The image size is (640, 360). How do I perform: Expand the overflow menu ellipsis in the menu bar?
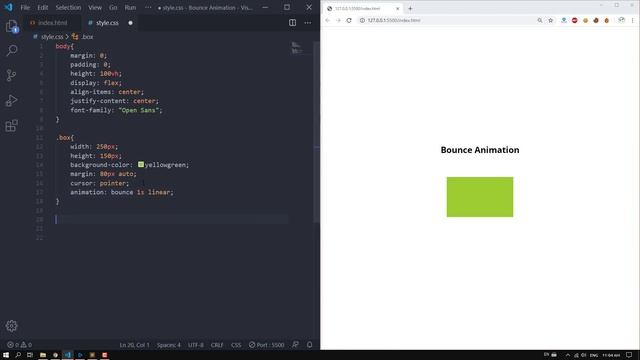(x=148, y=7)
